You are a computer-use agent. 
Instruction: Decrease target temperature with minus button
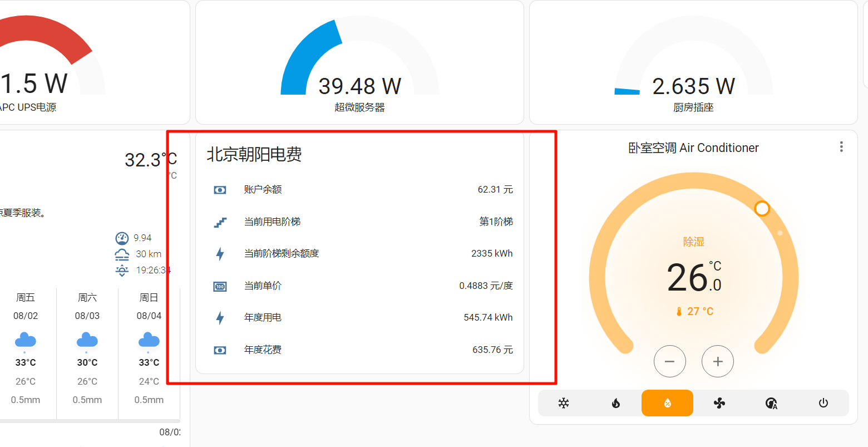click(670, 361)
